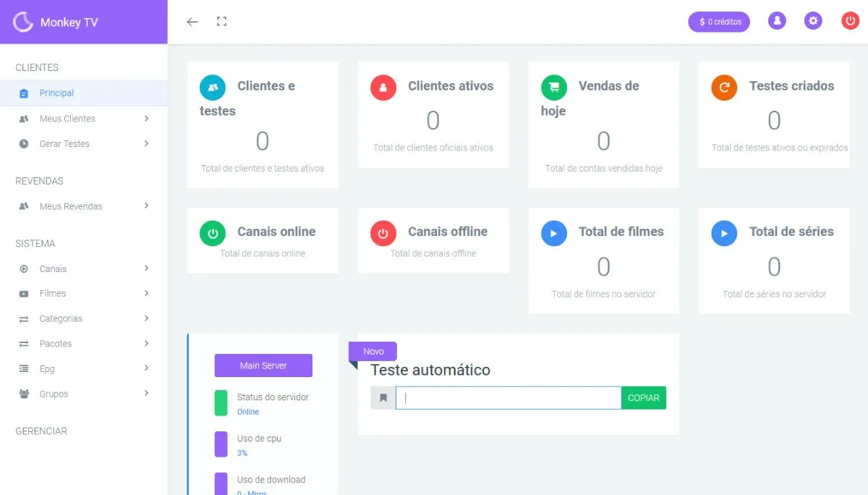This screenshot has width=868, height=495.
Task: Open the user profile icon
Action: [777, 22]
